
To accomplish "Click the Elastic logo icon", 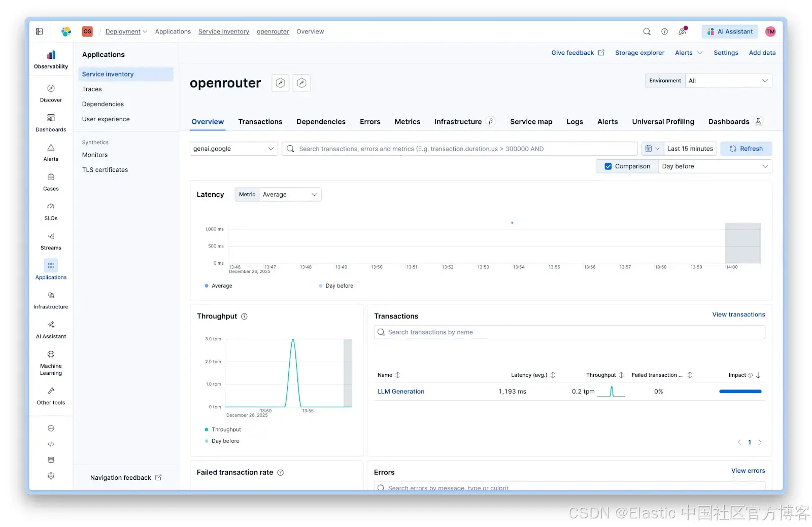I will (66, 31).
